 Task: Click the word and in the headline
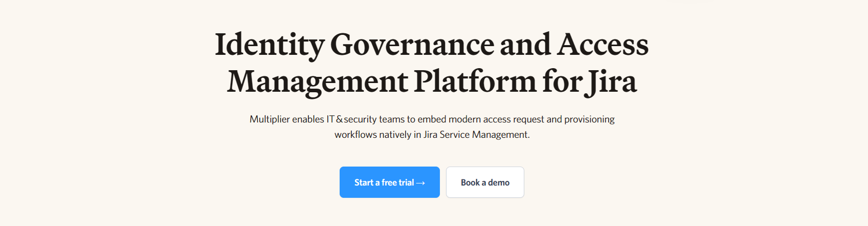click(525, 45)
